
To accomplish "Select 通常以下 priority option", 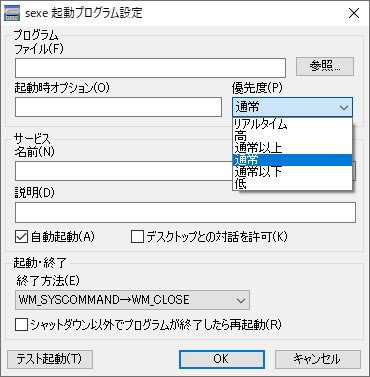I will [292, 172].
